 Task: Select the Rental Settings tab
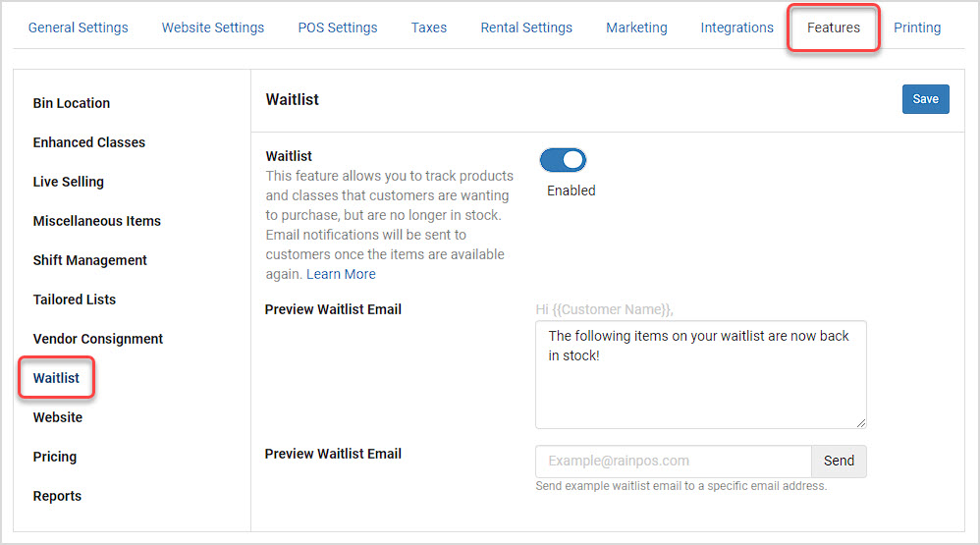point(526,27)
